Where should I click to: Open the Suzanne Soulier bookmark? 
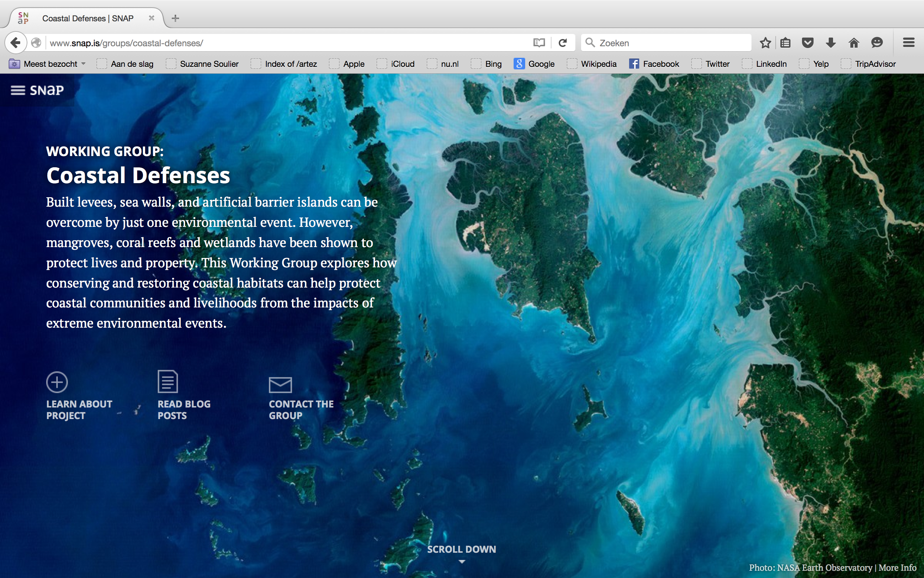click(x=202, y=64)
